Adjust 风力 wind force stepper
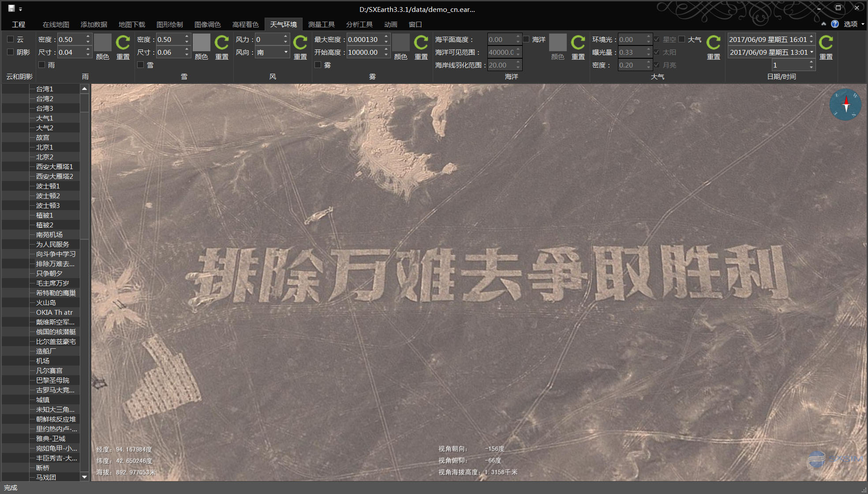Image resolution: width=868 pixels, height=494 pixels. pyautogui.click(x=286, y=39)
